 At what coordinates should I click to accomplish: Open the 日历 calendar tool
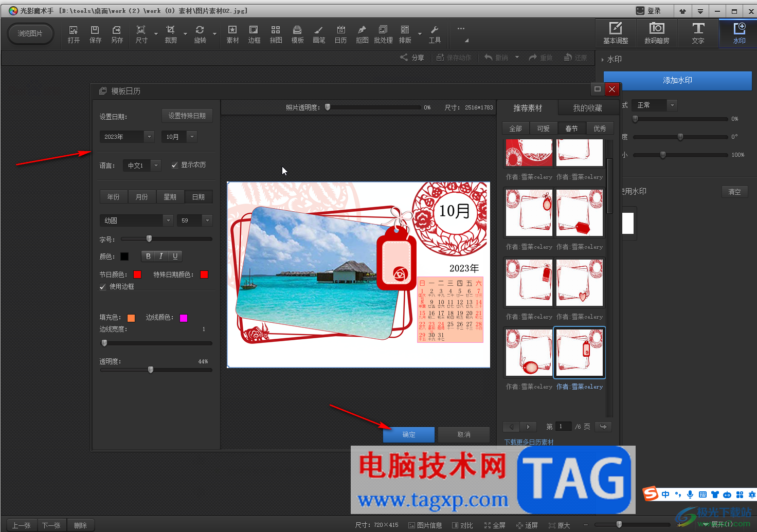pos(340,34)
